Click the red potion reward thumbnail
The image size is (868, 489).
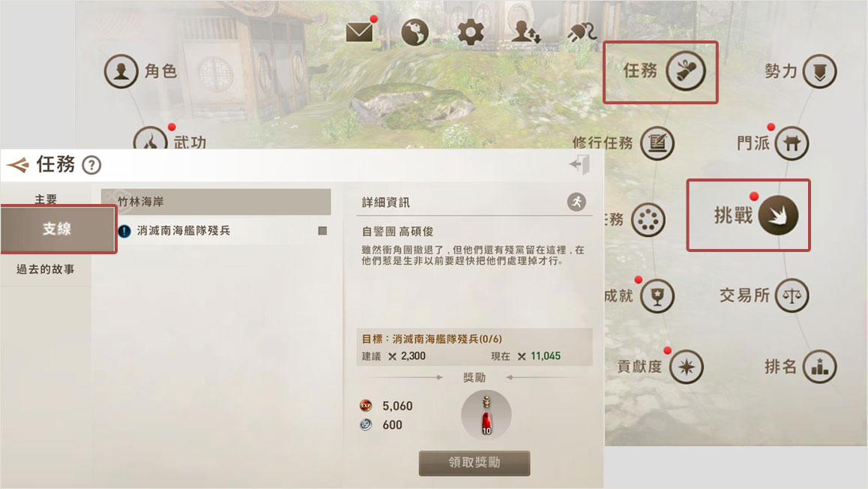coord(486,415)
